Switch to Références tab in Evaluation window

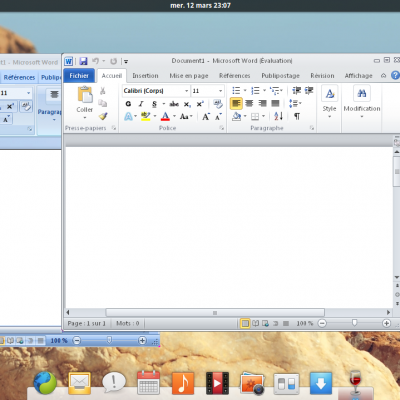[234, 76]
